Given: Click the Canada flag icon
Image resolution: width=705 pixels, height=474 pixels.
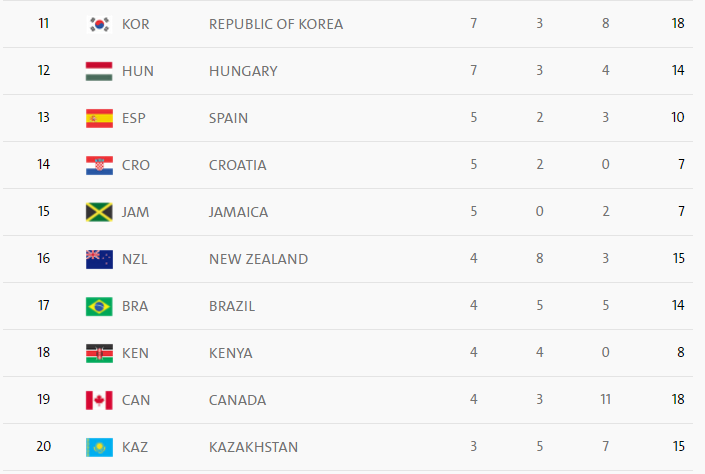Looking at the screenshot, I should pos(99,400).
